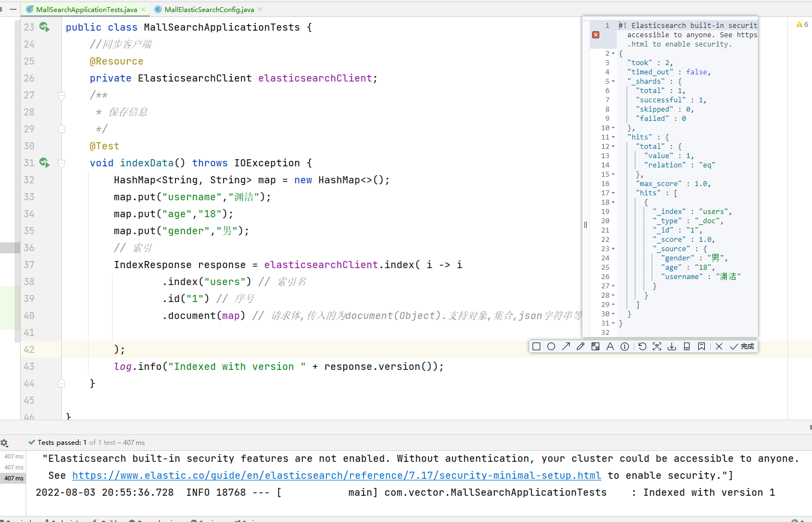
Task: Pick the arrow drawing tool
Action: coord(566,346)
